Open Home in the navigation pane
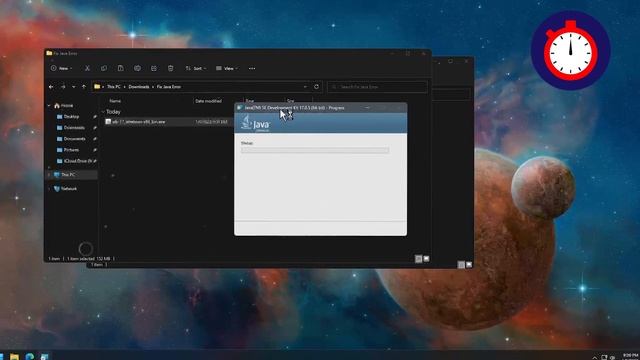 pyautogui.click(x=64, y=106)
